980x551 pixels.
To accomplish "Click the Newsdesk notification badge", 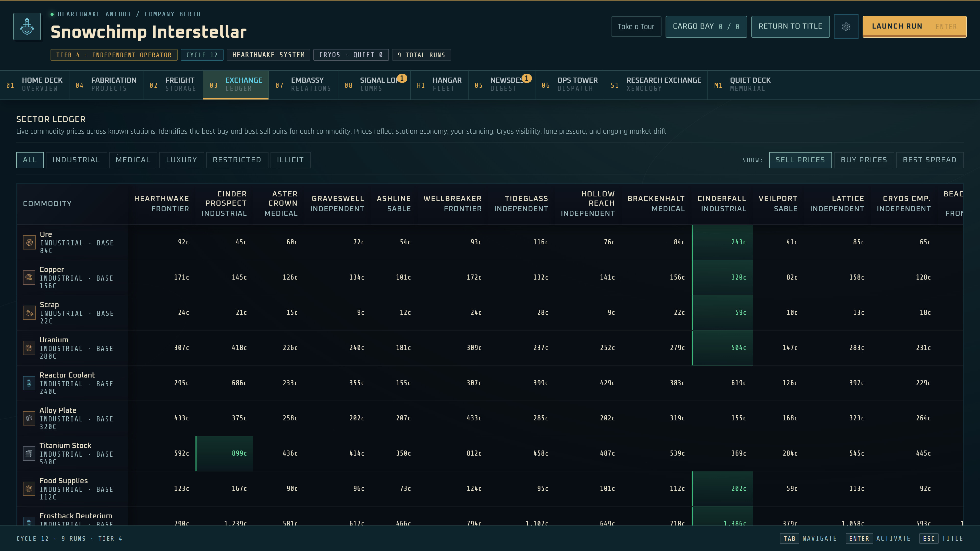I will [526, 78].
